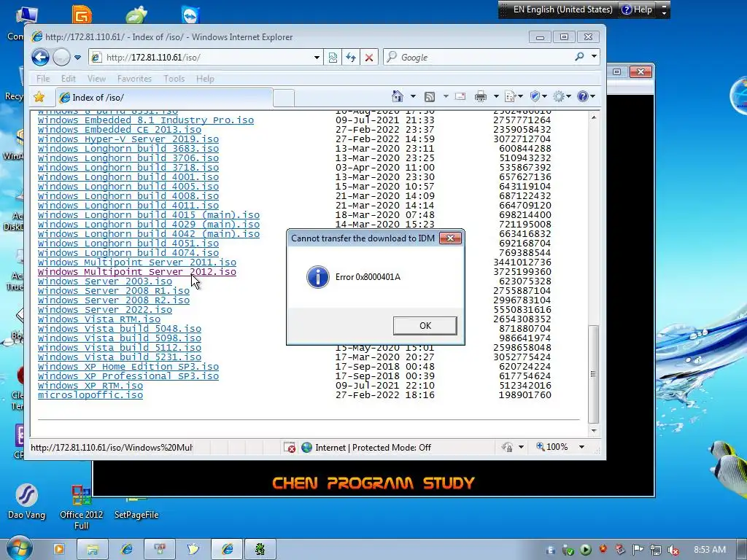Click the Favorites star icon
This screenshot has height=560, width=747.
[x=39, y=97]
